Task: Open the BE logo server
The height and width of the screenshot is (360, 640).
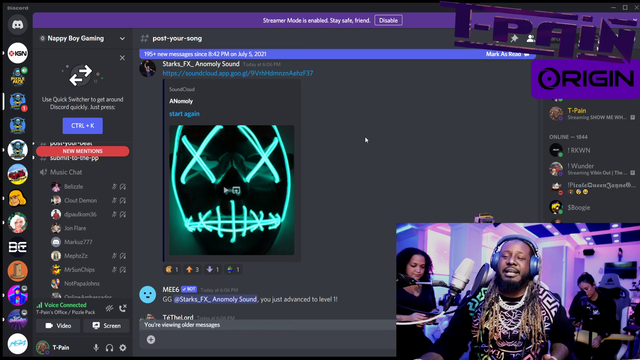Action: [18, 247]
